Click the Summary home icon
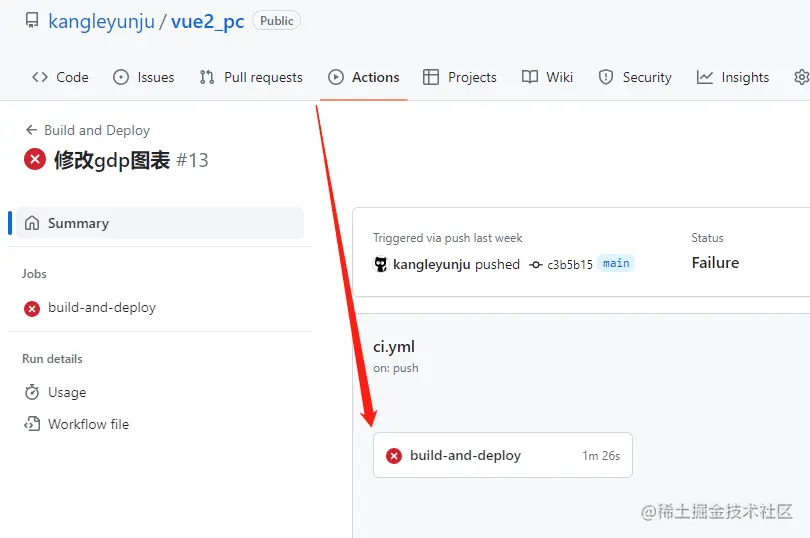The width and height of the screenshot is (810, 538). [x=32, y=223]
